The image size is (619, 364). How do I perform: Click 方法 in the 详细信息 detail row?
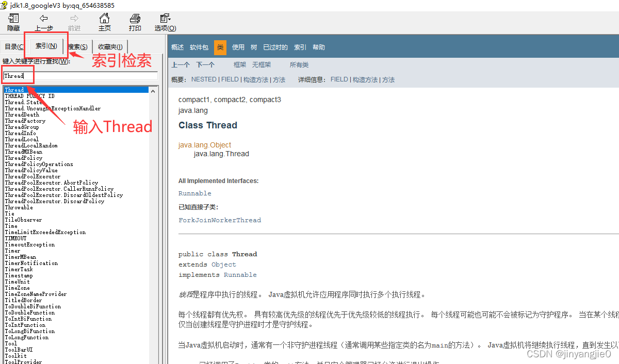coord(388,79)
